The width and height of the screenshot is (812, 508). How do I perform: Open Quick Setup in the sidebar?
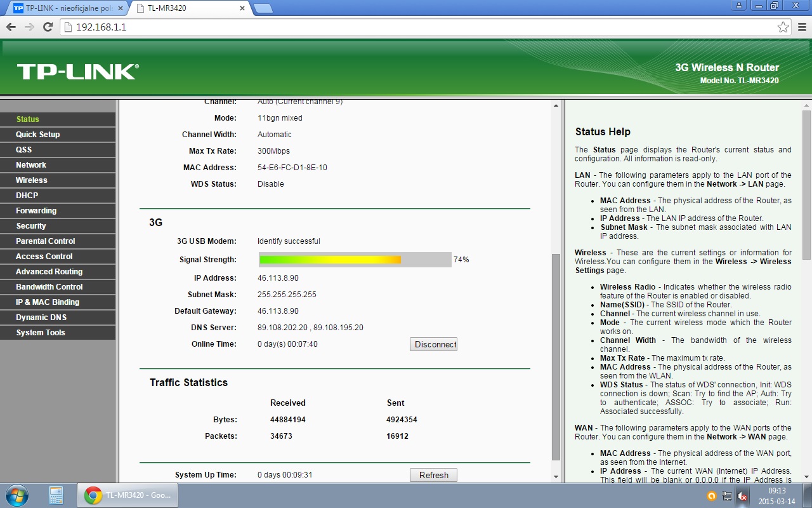pyautogui.click(x=38, y=135)
